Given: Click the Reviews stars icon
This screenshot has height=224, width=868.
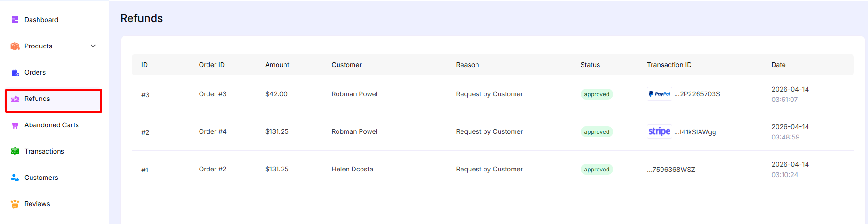Looking at the screenshot, I should (15, 204).
